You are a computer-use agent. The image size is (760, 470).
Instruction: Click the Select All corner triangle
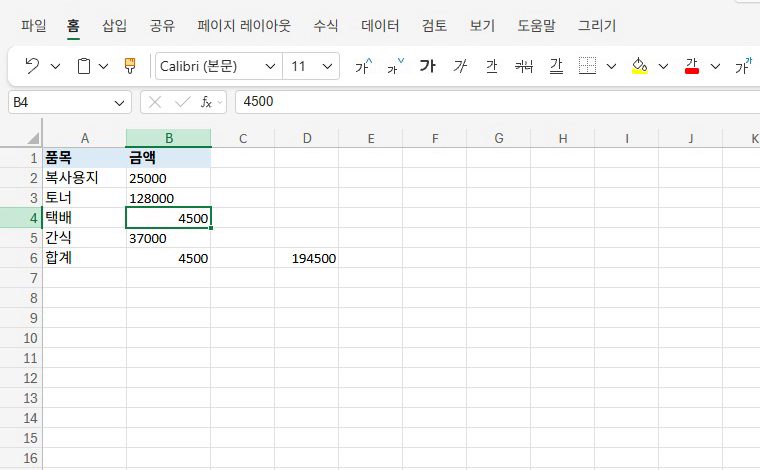pyautogui.click(x=32, y=139)
